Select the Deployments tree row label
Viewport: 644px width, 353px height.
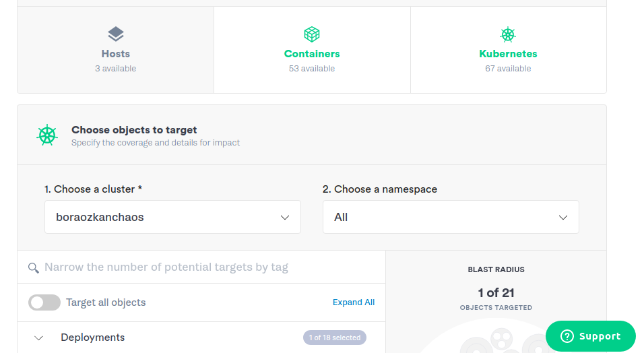pos(93,338)
